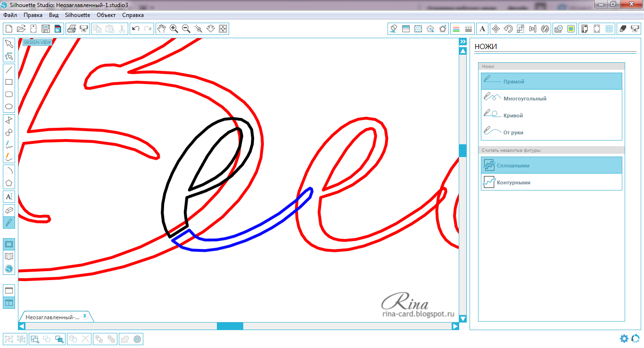Close the Неозаглавленный document tab
The image size is (644, 348).
pyautogui.click(x=85, y=316)
